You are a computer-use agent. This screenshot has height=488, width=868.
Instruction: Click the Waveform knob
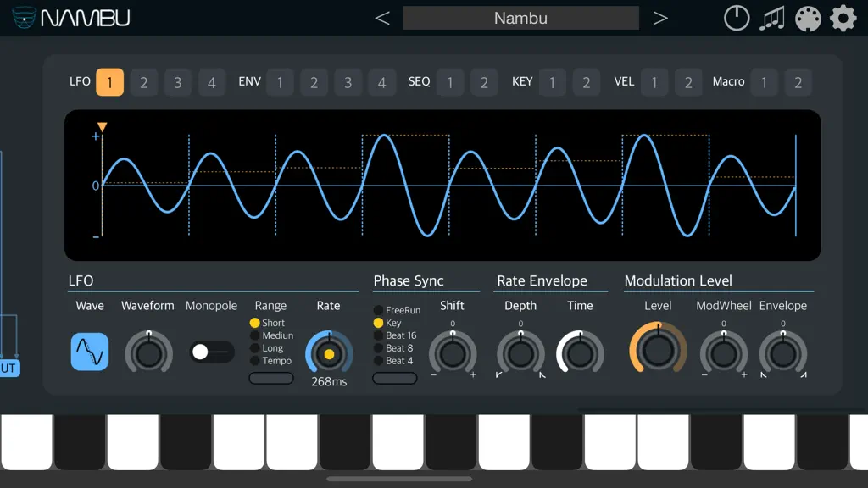[148, 353]
